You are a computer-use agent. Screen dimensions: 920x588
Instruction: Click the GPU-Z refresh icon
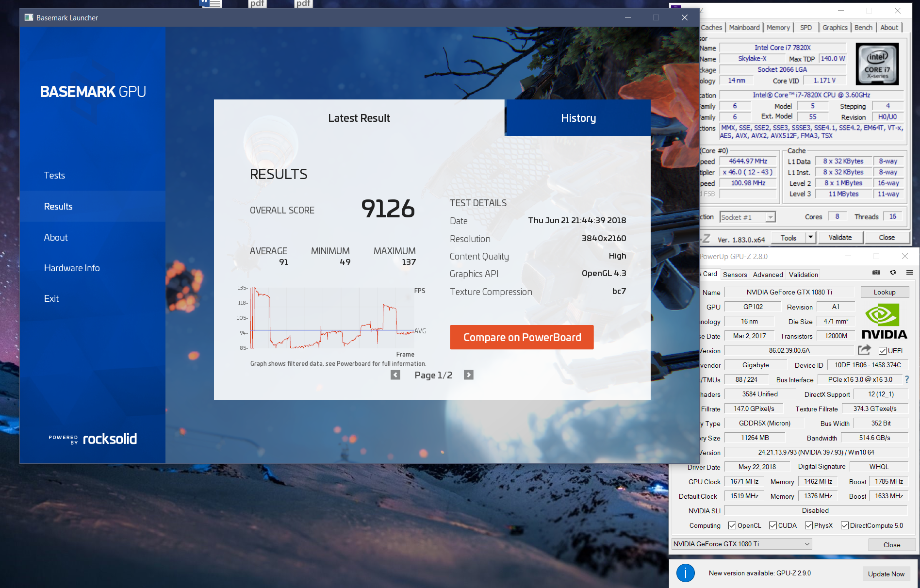[893, 273]
